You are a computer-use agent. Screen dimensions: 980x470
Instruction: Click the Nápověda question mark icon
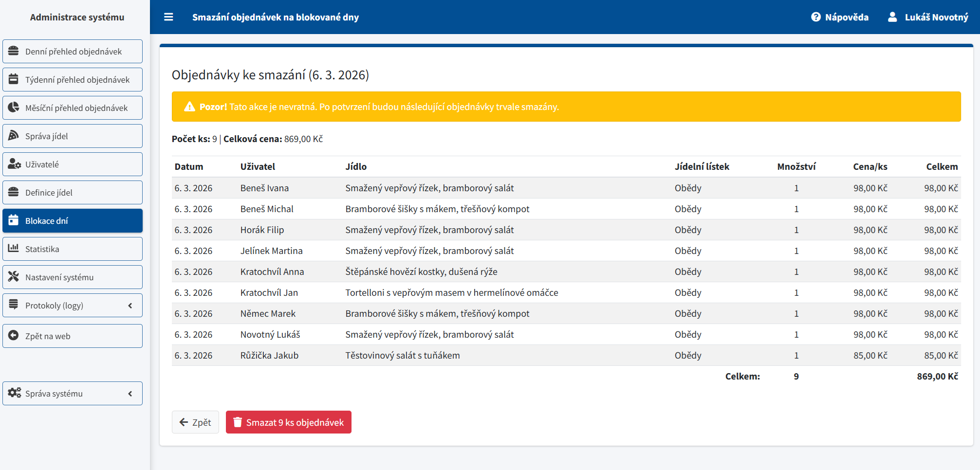[x=816, y=17]
